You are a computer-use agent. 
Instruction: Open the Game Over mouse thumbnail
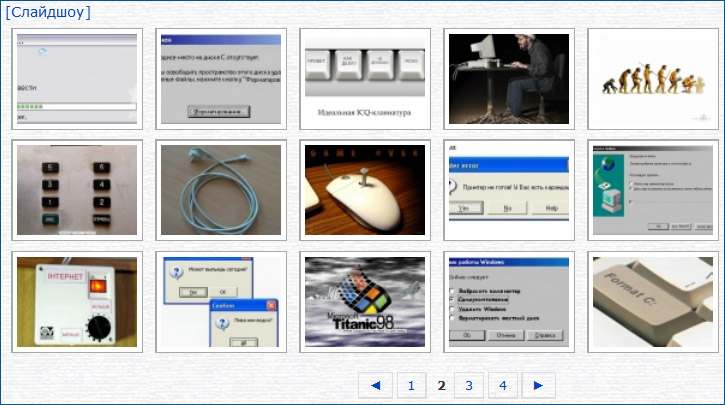[365, 190]
